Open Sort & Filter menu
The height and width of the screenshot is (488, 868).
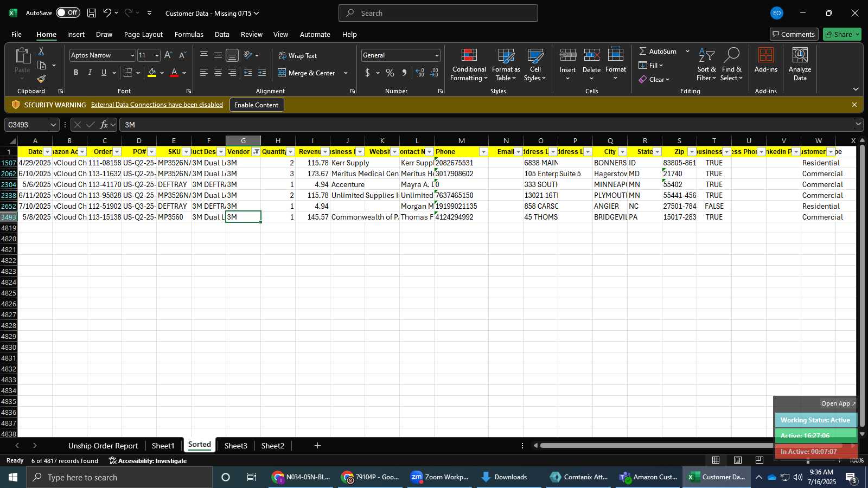pyautogui.click(x=706, y=65)
